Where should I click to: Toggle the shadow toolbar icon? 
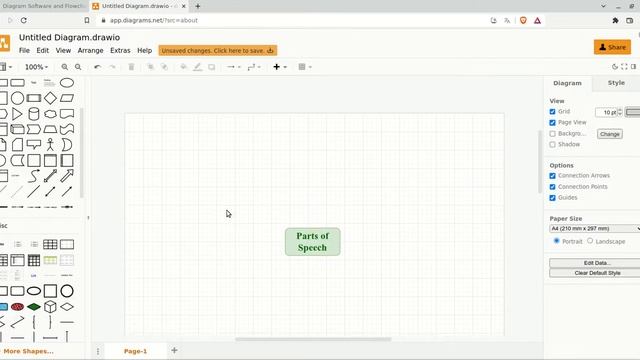[211, 67]
